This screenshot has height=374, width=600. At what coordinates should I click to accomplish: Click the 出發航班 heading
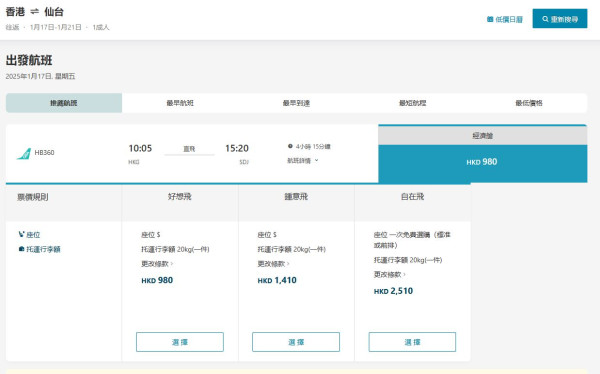point(29,60)
